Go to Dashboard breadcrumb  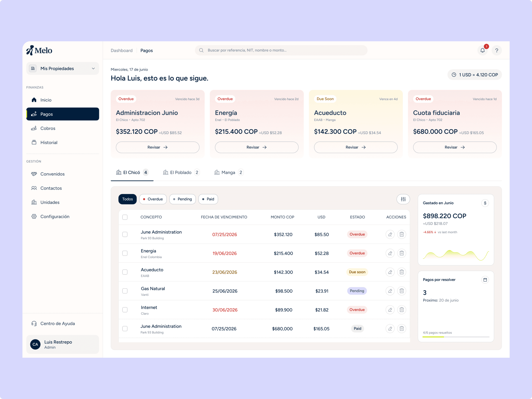122,51
